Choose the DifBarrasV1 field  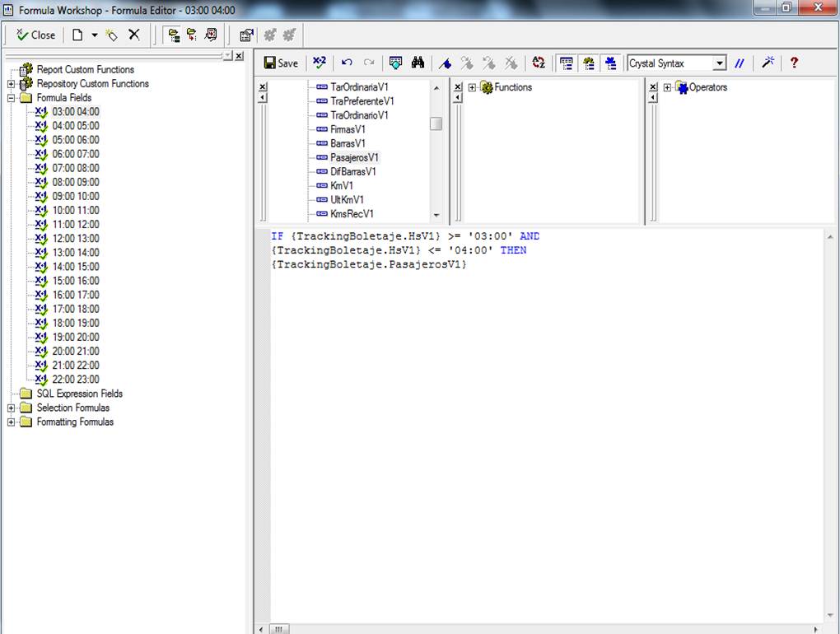click(x=353, y=172)
